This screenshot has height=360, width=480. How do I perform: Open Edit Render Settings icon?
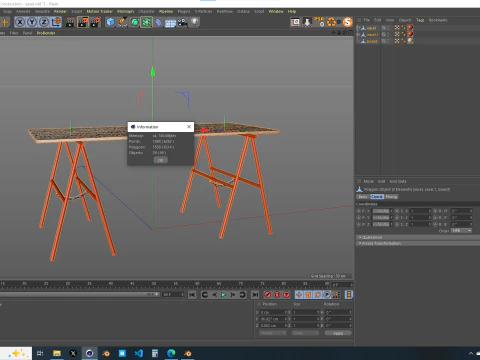pyautogui.click(x=95, y=22)
